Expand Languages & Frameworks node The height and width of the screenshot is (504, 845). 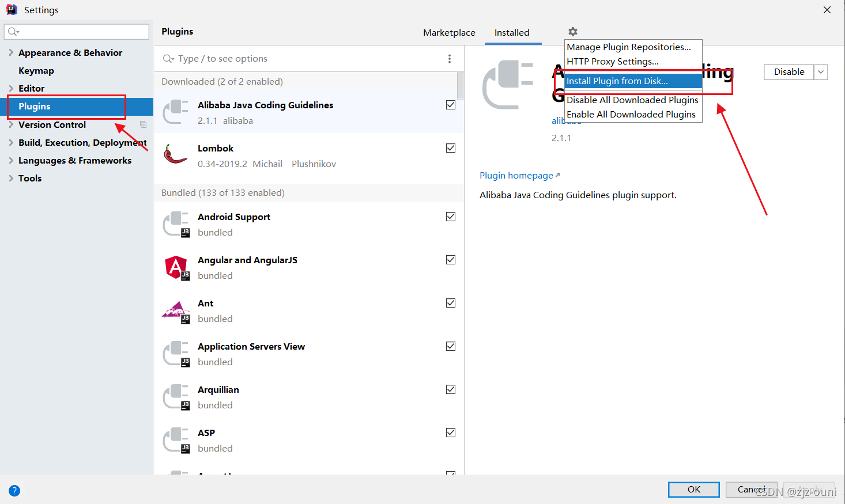coord(11,160)
